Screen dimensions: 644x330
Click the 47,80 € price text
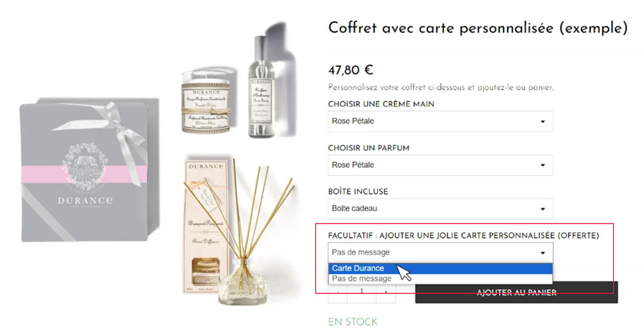coord(350,70)
